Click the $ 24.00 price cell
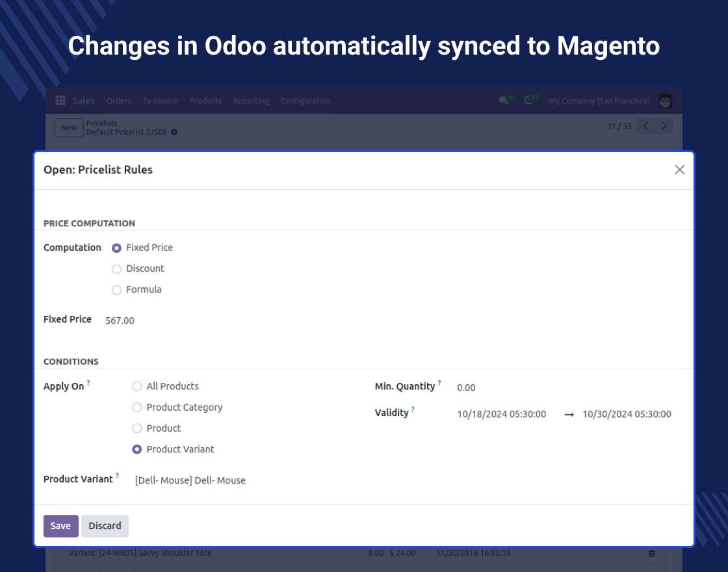 402,553
